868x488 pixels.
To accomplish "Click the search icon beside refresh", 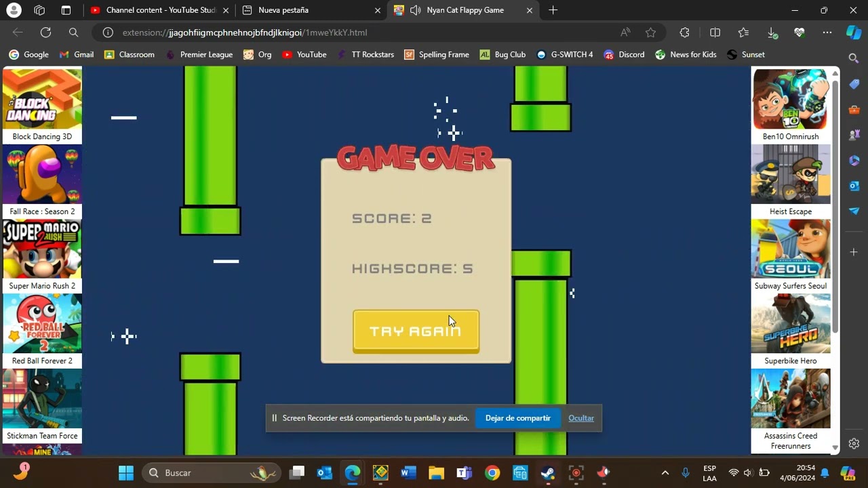I will click(73, 33).
